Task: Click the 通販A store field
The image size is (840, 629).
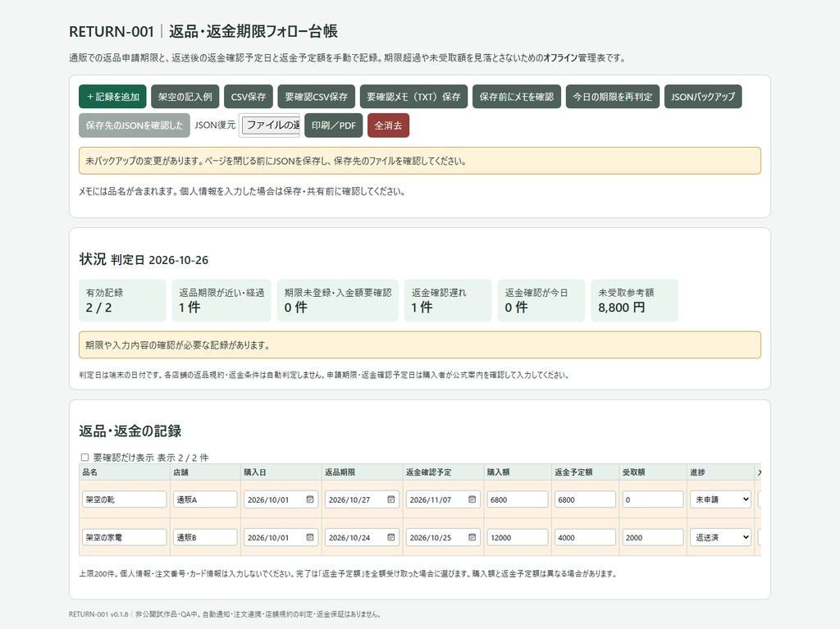Action: pyautogui.click(x=205, y=499)
